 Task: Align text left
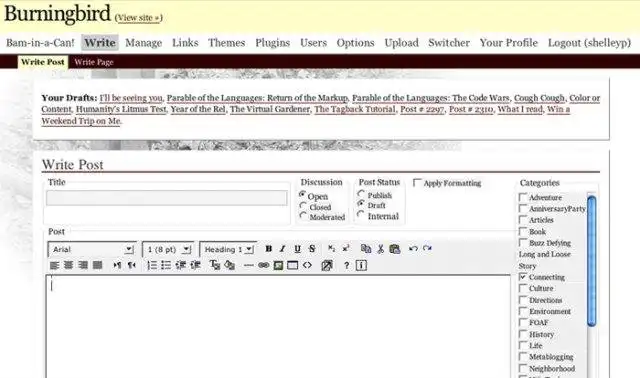click(54, 265)
